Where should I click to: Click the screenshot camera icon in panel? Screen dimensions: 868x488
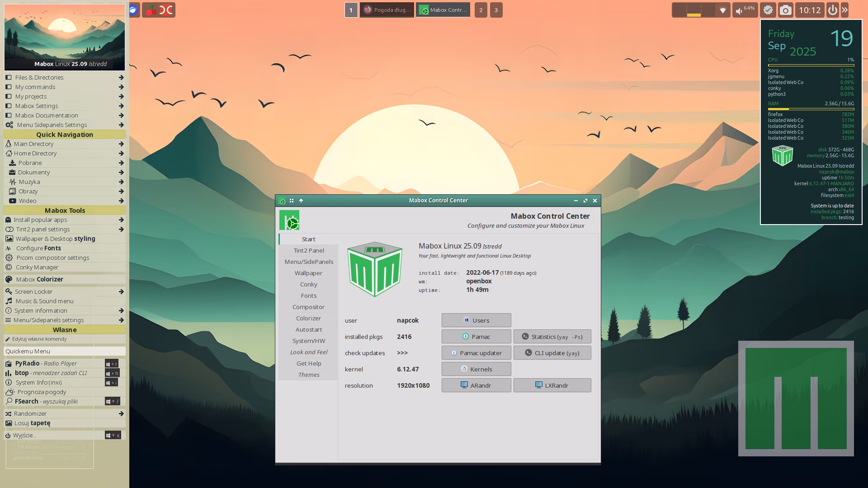pyautogui.click(x=786, y=10)
